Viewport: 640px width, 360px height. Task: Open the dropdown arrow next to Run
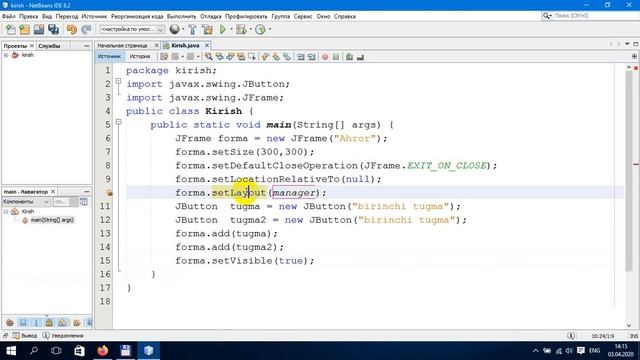pos(231,29)
